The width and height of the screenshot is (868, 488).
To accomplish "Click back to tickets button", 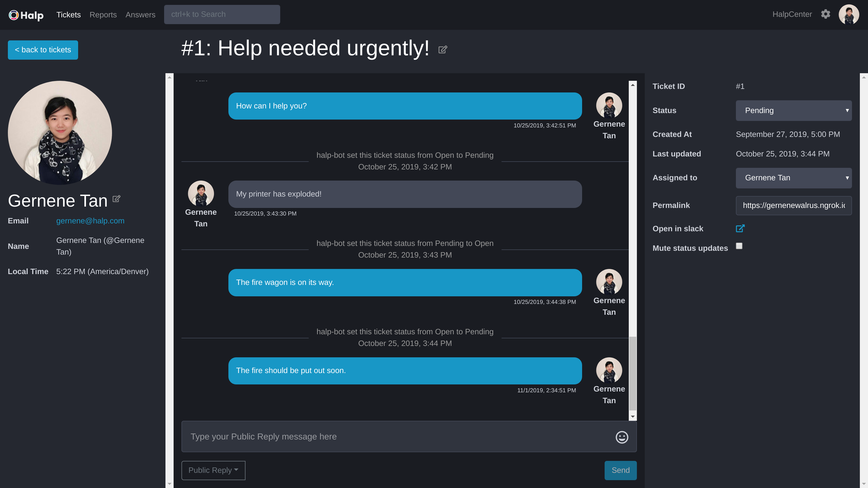I will click(x=43, y=49).
